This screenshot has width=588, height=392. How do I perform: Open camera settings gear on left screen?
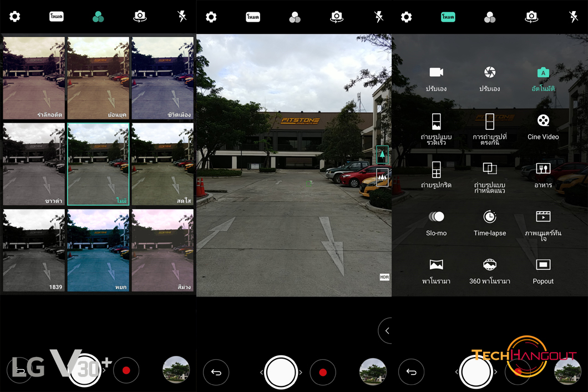pyautogui.click(x=14, y=17)
